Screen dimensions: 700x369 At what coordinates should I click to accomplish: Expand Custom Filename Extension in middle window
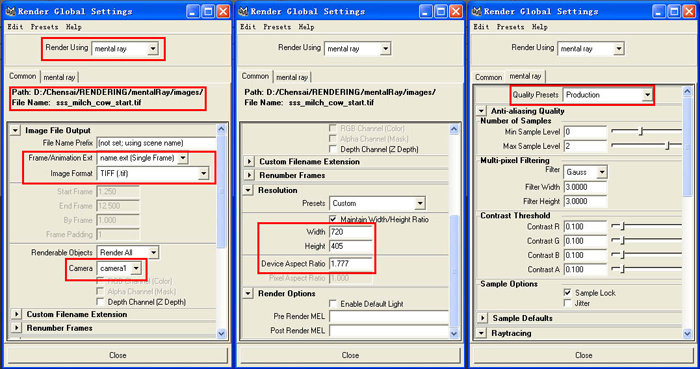pos(249,162)
